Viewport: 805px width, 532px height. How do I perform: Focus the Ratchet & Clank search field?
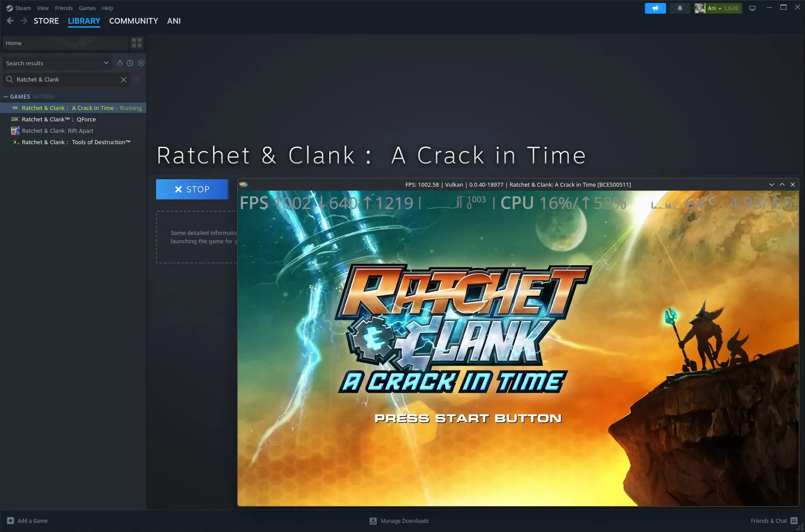coord(67,79)
